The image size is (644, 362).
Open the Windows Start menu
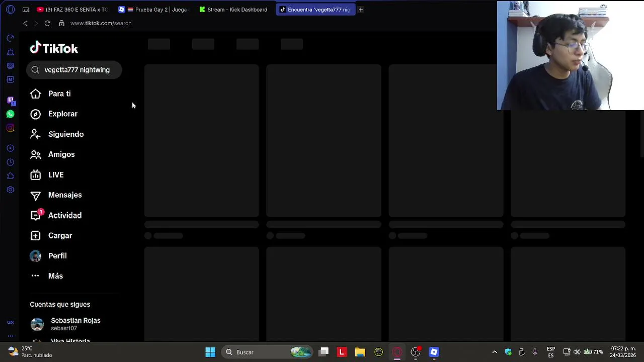click(x=210, y=352)
